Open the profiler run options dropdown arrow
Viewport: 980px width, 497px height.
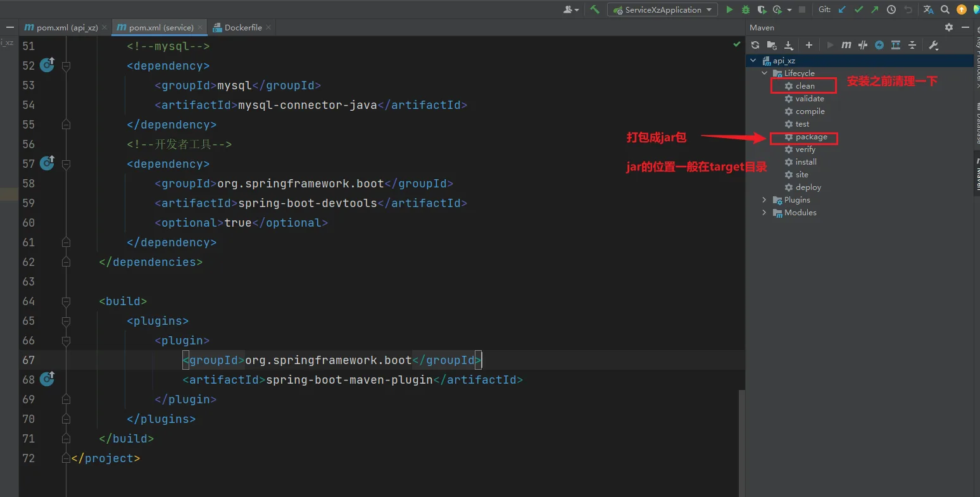pyautogui.click(x=789, y=10)
